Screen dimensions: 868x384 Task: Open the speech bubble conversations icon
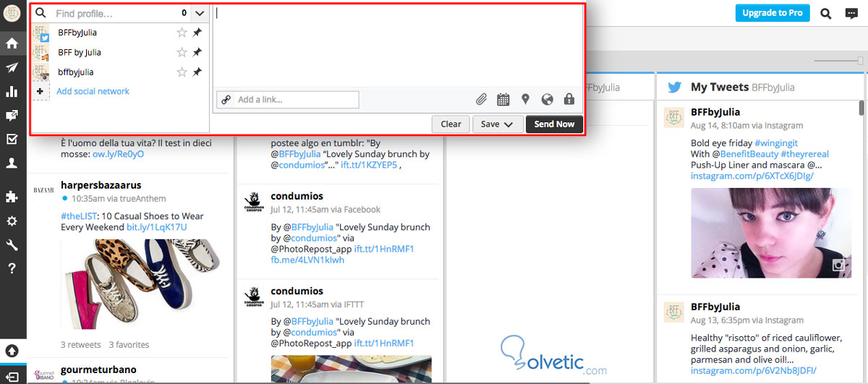(851, 13)
